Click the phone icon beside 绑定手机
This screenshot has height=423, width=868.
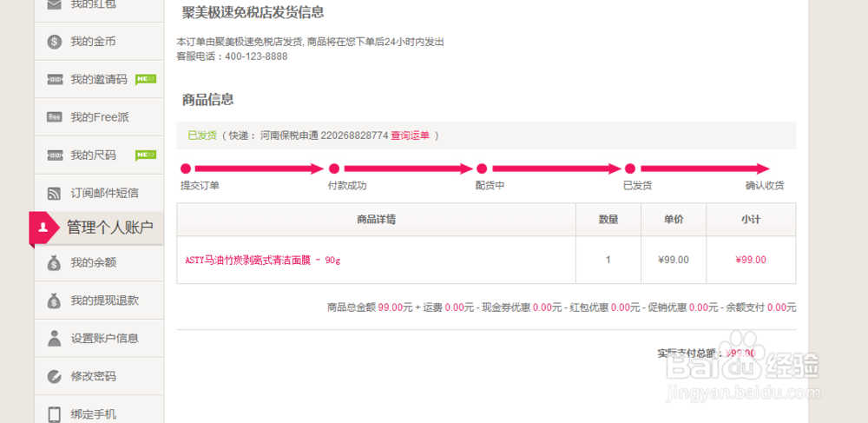(54, 414)
